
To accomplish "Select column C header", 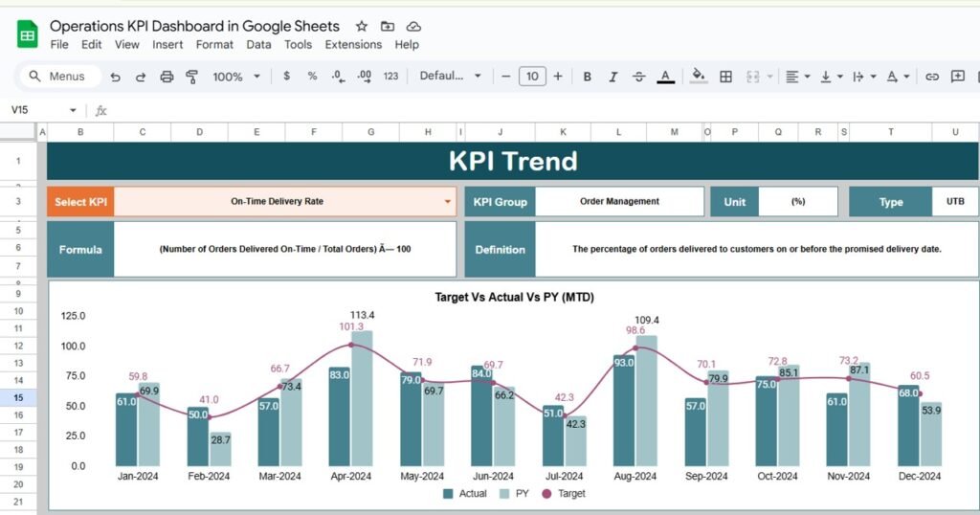I will click(143, 132).
